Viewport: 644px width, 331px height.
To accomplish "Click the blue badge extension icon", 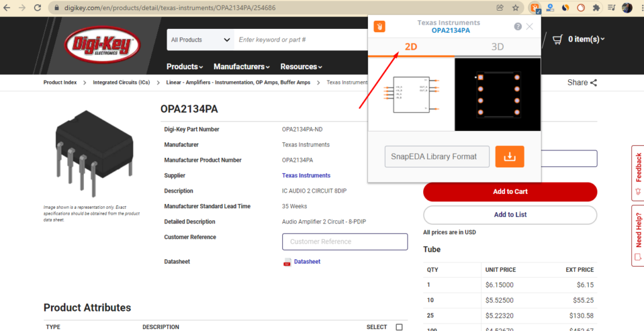I will point(550,8).
